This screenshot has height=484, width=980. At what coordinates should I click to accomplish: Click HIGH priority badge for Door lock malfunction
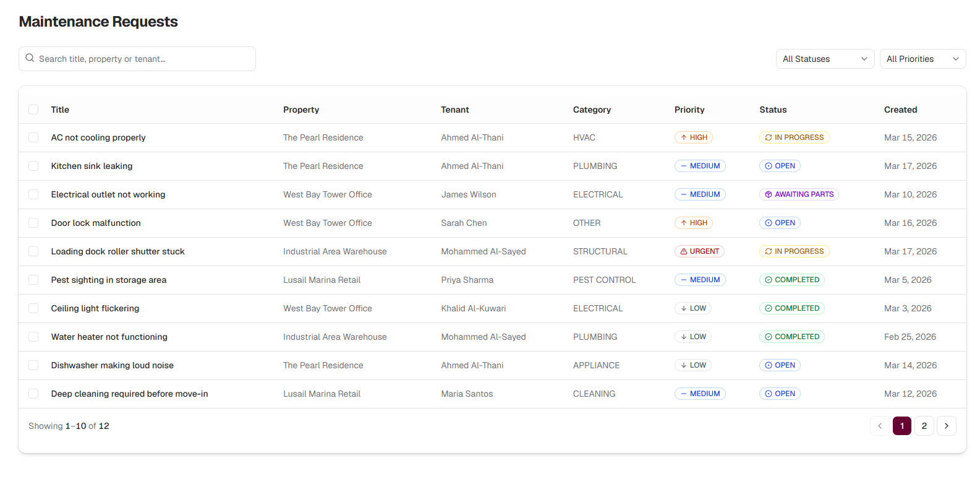click(x=693, y=223)
